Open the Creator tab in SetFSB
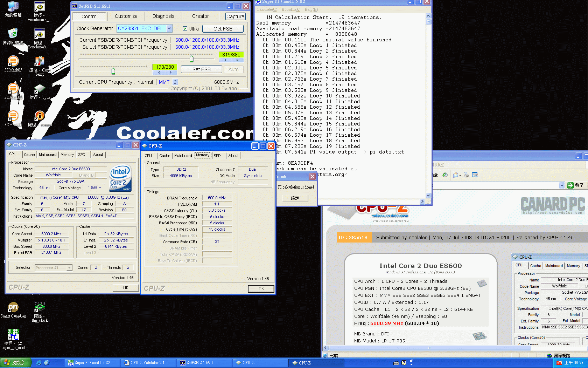 (x=200, y=16)
